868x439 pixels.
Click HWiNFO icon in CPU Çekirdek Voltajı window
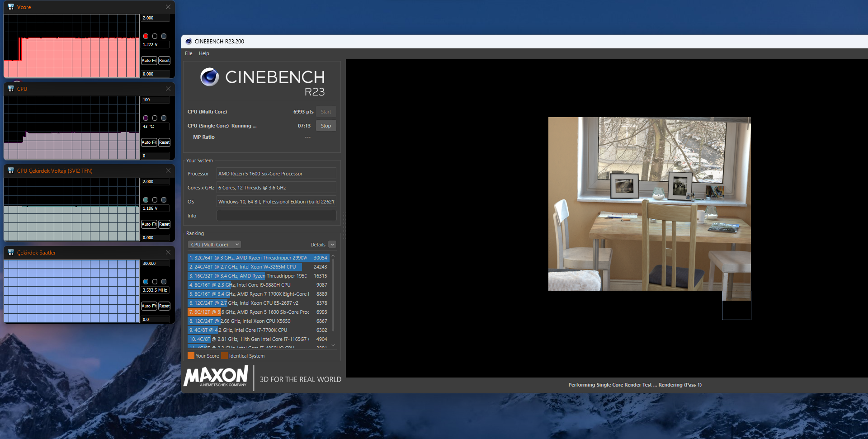[x=11, y=170]
